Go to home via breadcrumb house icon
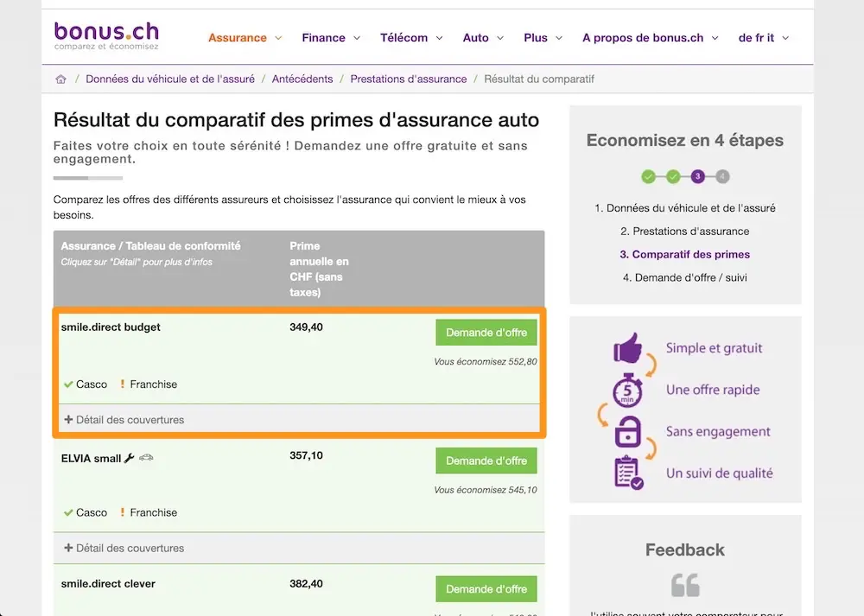The width and height of the screenshot is (864, 616). pyautogui.click(x=60, y=79)
